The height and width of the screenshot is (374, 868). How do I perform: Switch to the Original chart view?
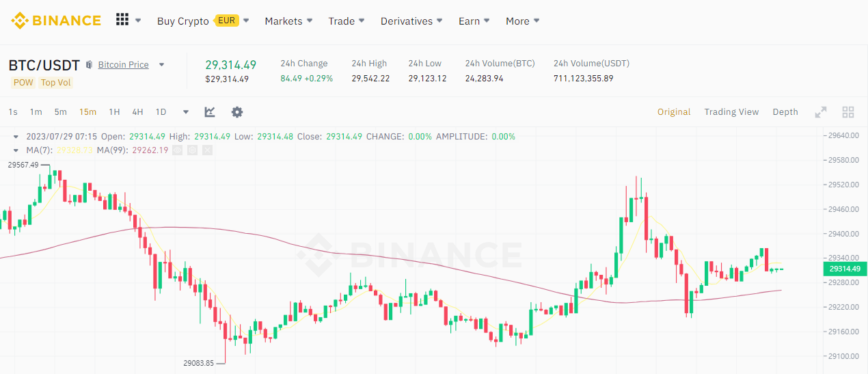coord(674,112)
